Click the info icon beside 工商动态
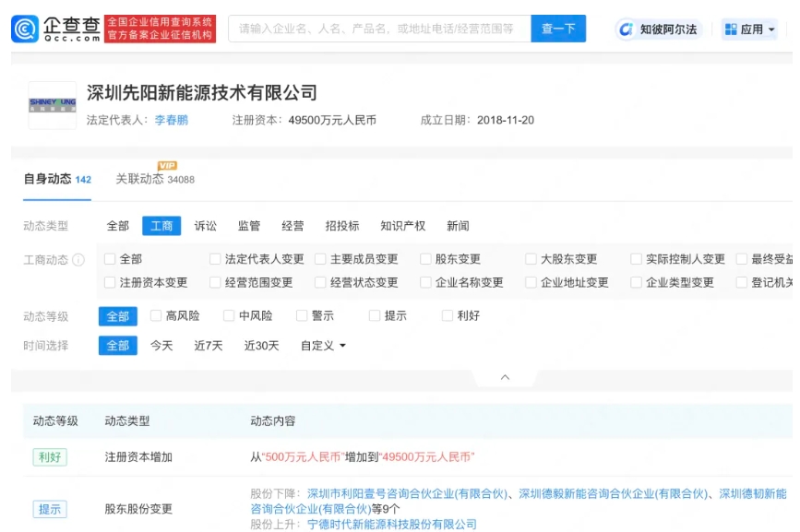The image size is (800, 532). pyautogui.click(x=78, y=260)
